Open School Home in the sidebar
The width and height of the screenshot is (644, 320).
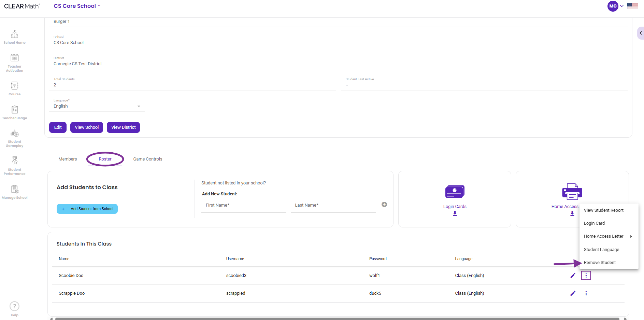(x=14, y=37)
